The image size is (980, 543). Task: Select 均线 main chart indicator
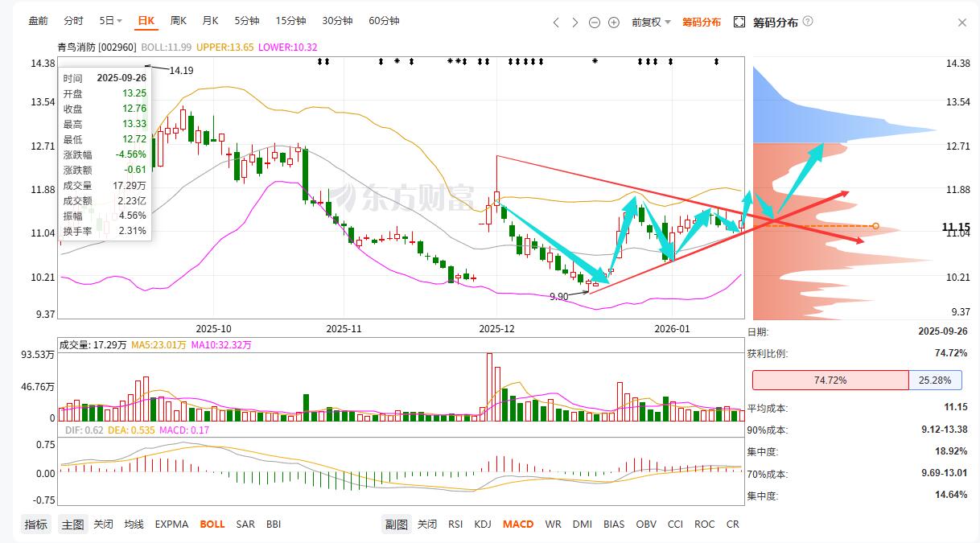coord(134,524)
